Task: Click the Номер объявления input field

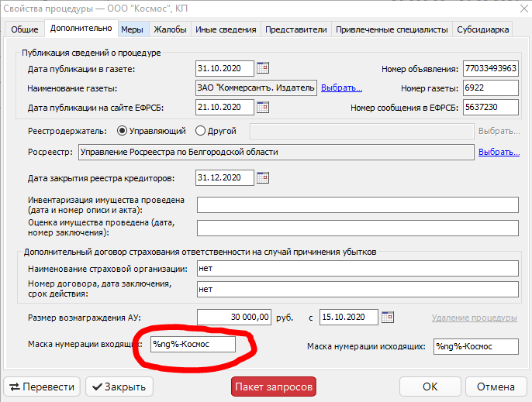Action: (489, 68)
